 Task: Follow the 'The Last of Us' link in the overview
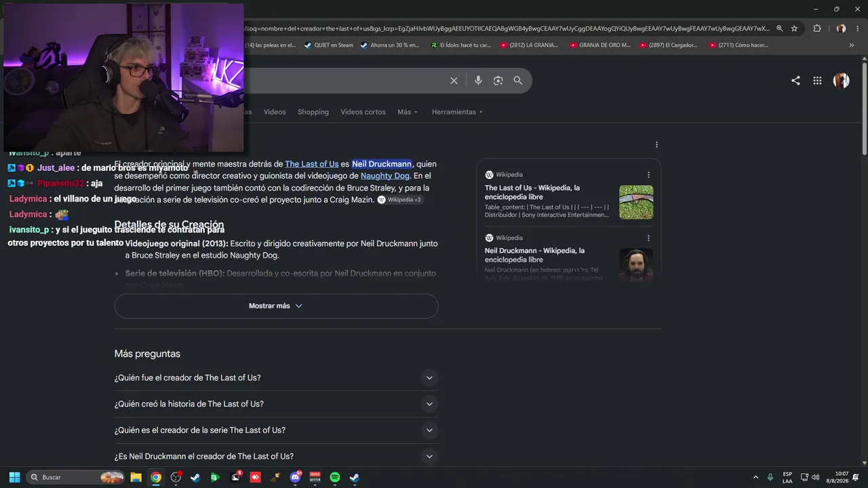pos(312,164)
